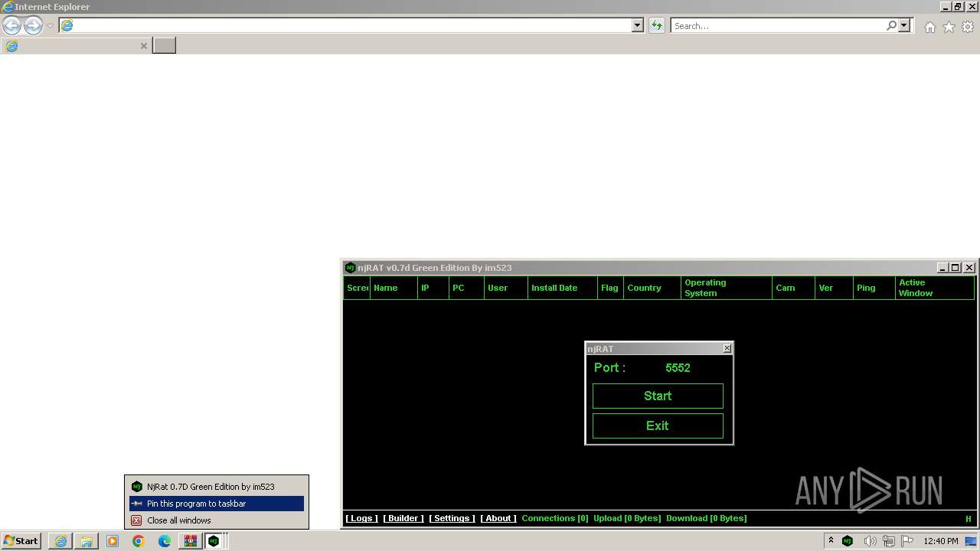Close the current Internet Explorer tab
This screenshot has height=551, width=980.
point(143,46)
